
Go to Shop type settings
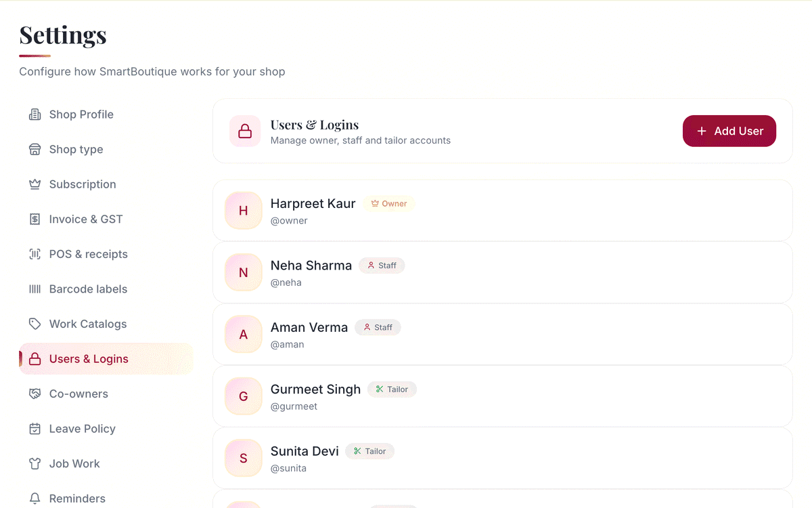(x=106, y=150)
